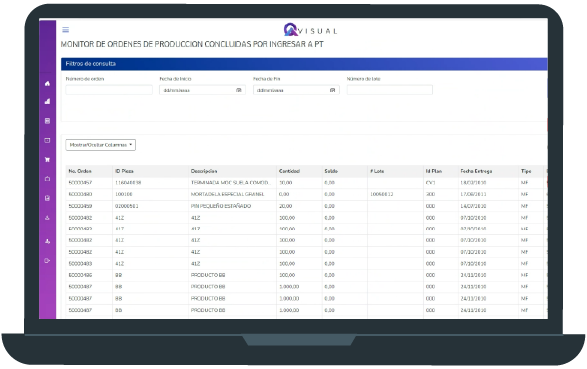The height and width of the screenshot is (369, 587).
Task: Open calendar picker in Fecha de Fin
Action: pyautogui.click(x=332, y=90)
